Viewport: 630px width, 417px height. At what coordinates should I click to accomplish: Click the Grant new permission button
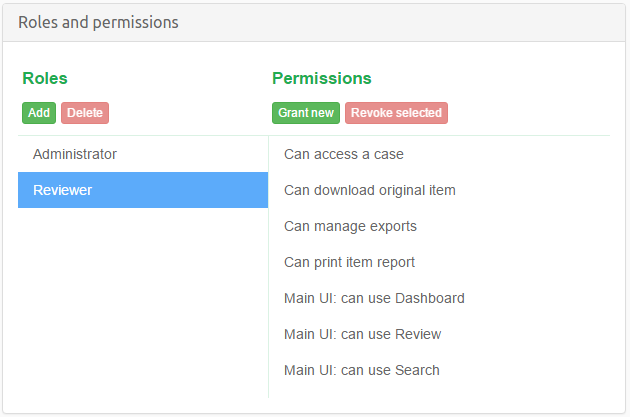pos(306,113)
